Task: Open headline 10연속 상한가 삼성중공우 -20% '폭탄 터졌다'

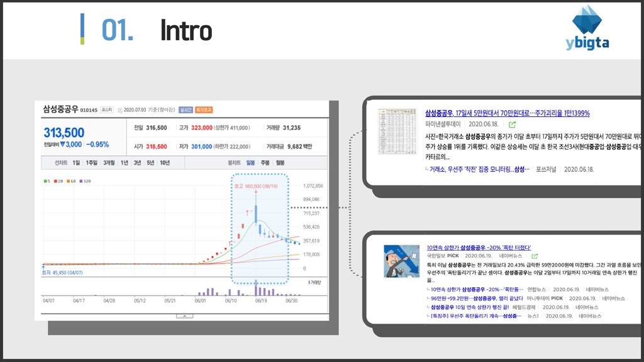Action: pos(479,248)
